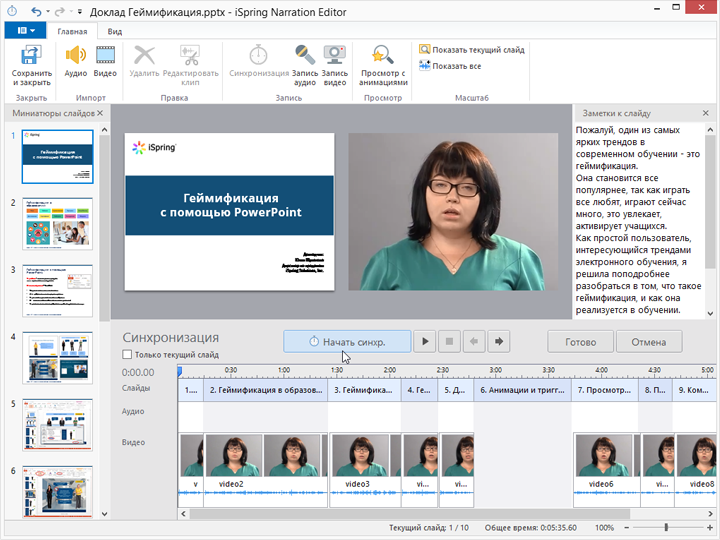Click timeline scroll right arrow
Viewport: 720px width, 540px height.
(710, 514)
